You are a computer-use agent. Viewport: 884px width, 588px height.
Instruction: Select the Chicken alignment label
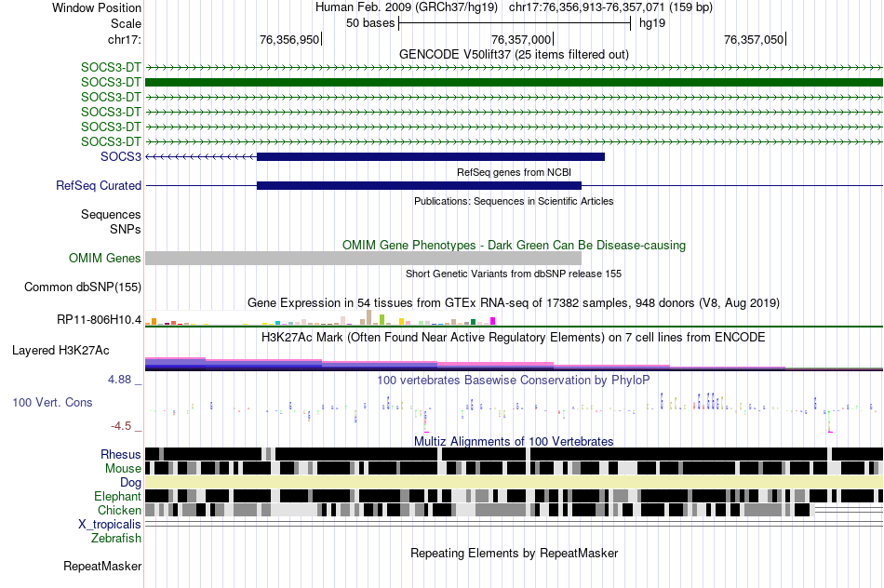tap(119, 510)
